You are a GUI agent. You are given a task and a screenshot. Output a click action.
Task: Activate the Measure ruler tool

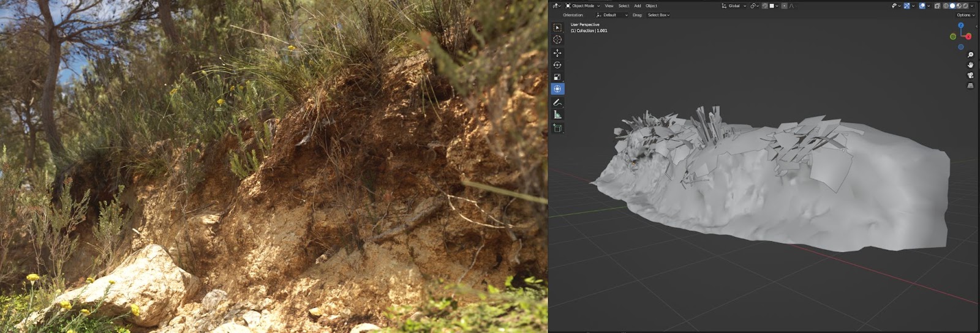pyautogui.click(x=557, y=114)
